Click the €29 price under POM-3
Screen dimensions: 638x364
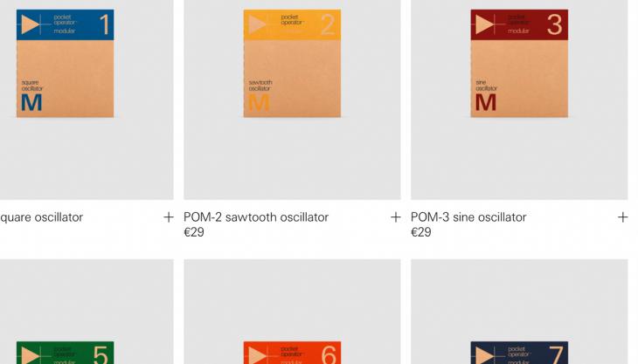pyautogui.click(x=420, y=232)
